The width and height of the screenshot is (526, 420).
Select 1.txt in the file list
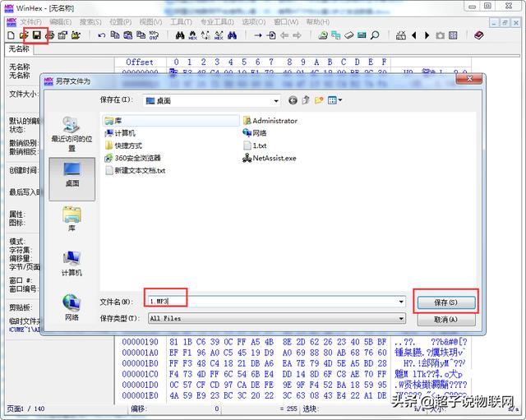tap(255, 145)
